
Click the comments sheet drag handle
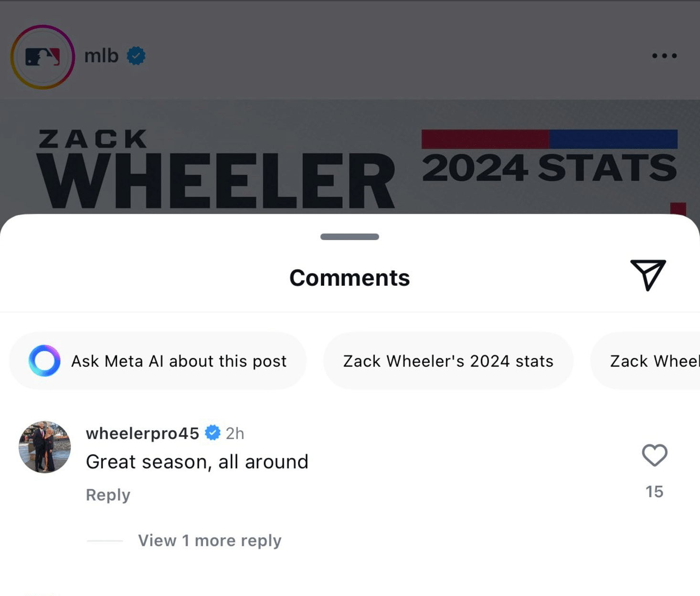(x=350, y=237)
